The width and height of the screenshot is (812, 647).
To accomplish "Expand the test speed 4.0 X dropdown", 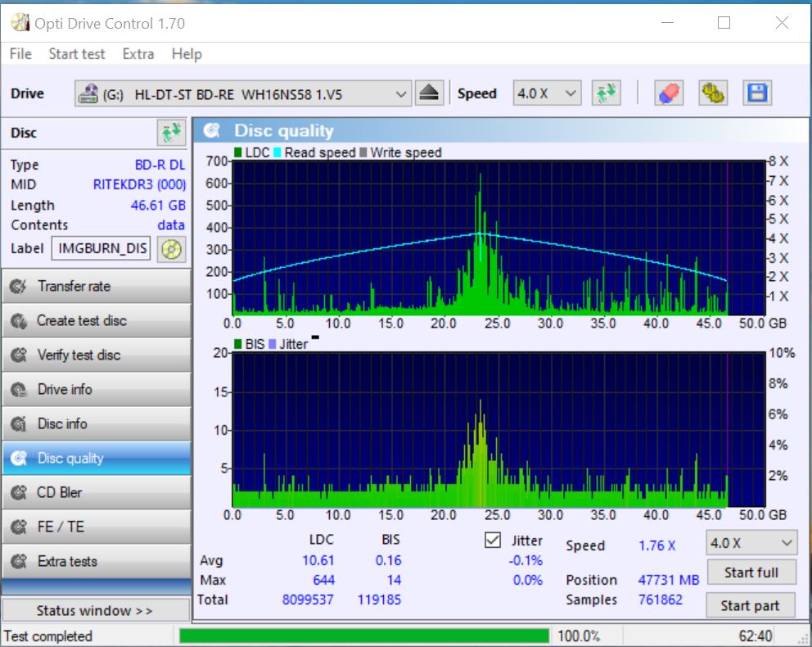I will coord(751,543).
